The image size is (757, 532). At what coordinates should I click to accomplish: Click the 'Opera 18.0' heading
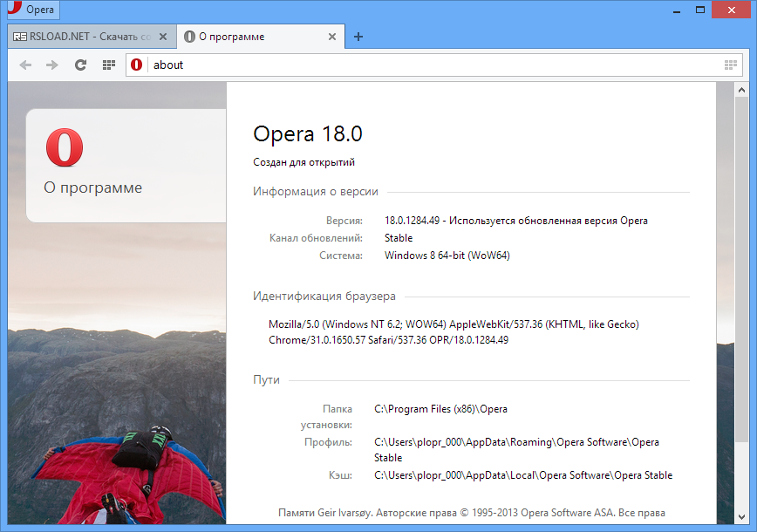[308, 133]
